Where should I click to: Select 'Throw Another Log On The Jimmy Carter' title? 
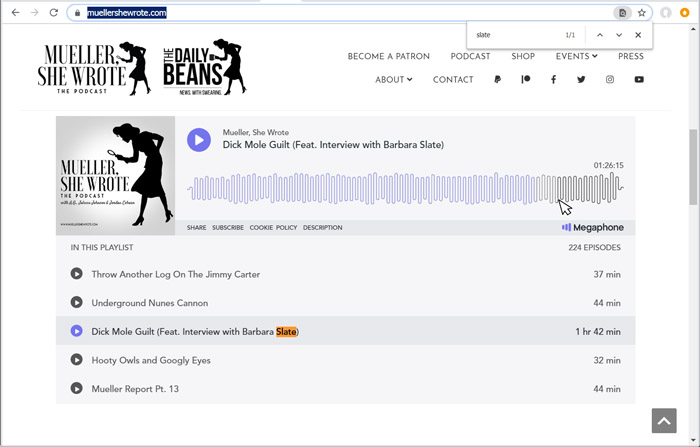coord(175,274)
